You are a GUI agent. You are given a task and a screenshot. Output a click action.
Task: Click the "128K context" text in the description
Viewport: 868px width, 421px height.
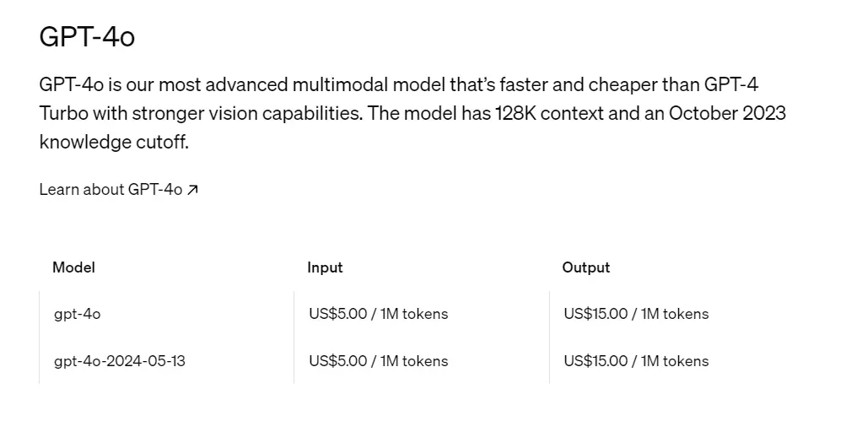coord(548,113)
